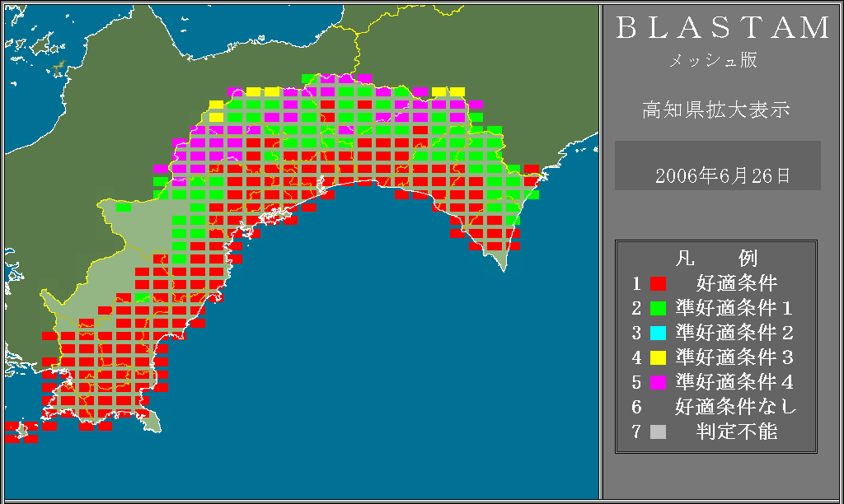Click the gray 判定不能 legend swatch

[x=658, y=432]
